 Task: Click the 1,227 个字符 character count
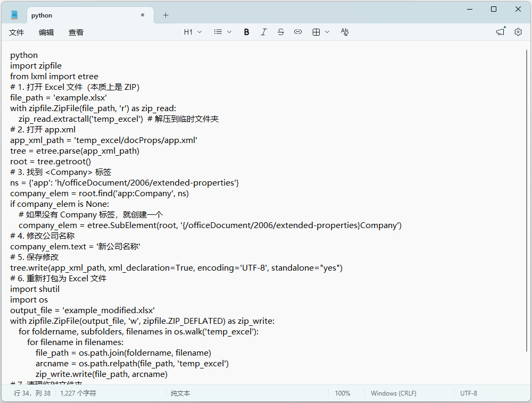click(x=78, y=393)
